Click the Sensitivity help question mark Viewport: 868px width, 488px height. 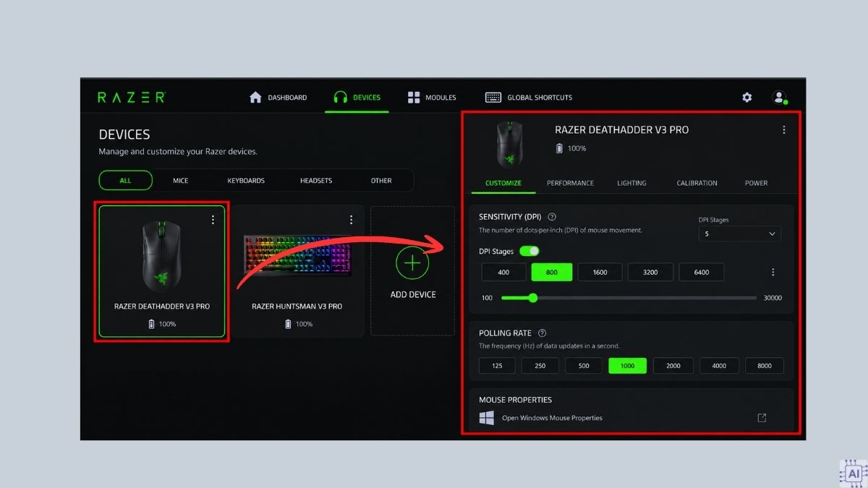[x=552, y=217]
